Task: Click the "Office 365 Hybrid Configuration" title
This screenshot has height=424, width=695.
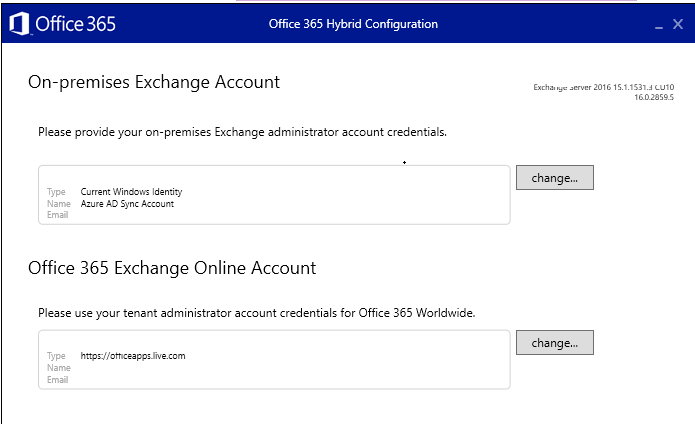Action: 353,24
